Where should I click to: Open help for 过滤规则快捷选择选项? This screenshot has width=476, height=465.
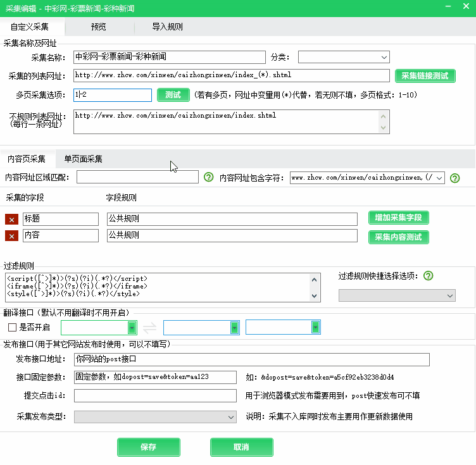[428, 276]
